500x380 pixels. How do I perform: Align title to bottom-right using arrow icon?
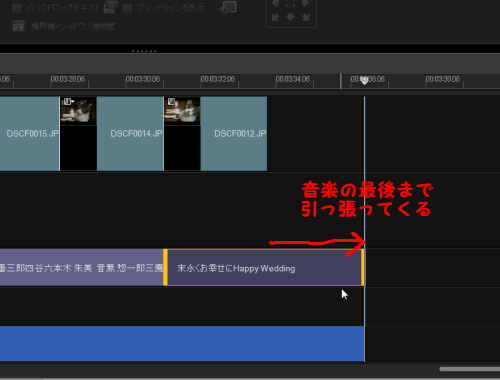(305, 17)
